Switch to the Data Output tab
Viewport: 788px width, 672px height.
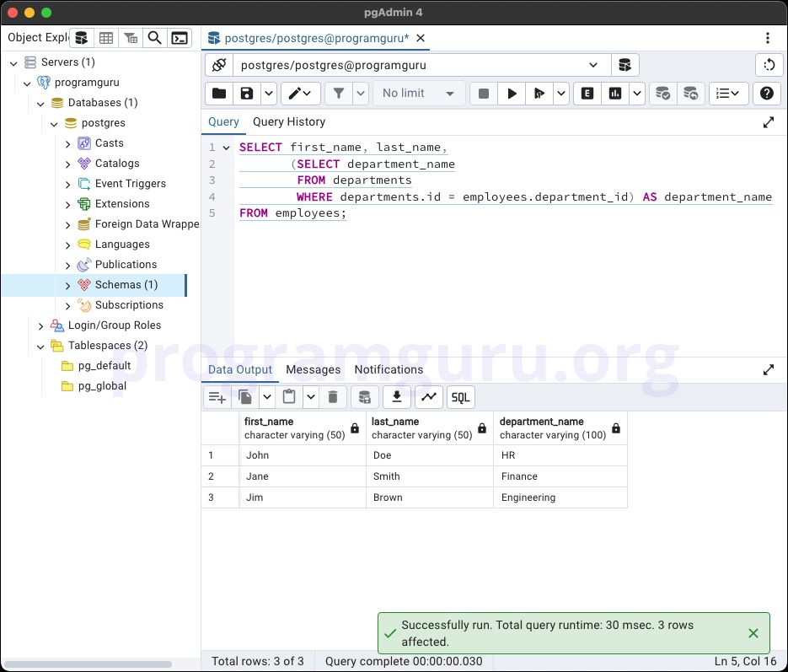pos(239,369)
